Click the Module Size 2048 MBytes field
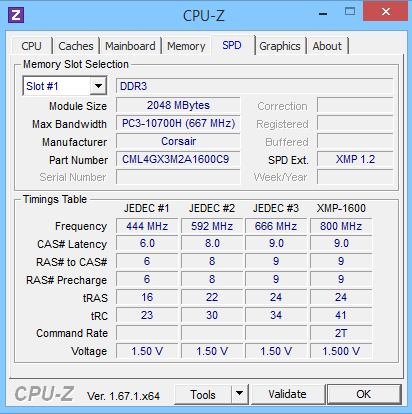412x414 pixels. (x=178, y=105)
